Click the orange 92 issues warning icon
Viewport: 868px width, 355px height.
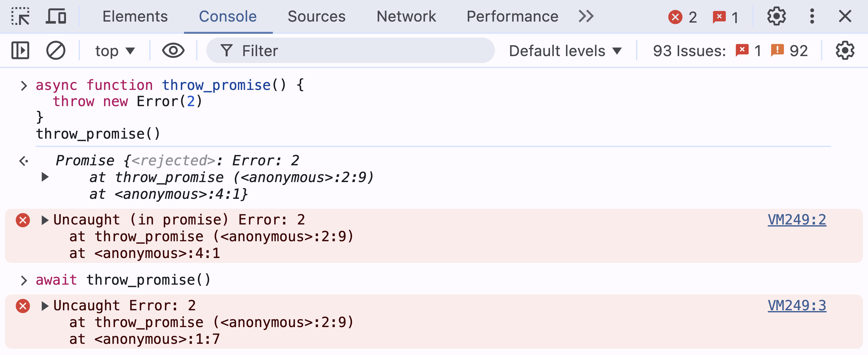click(x=777, y=51)
